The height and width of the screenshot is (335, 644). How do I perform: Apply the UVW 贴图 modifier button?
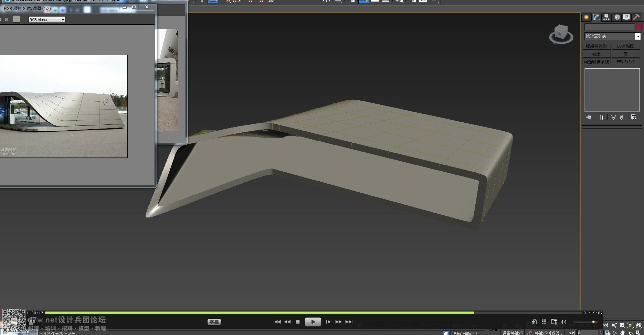[x=626, y=46]
